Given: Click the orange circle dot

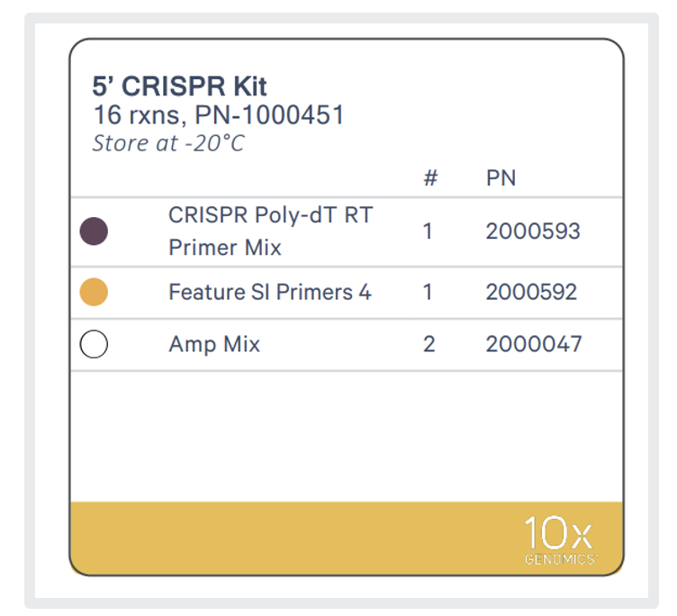Looking at the screenshot, I should pos(94,292).
